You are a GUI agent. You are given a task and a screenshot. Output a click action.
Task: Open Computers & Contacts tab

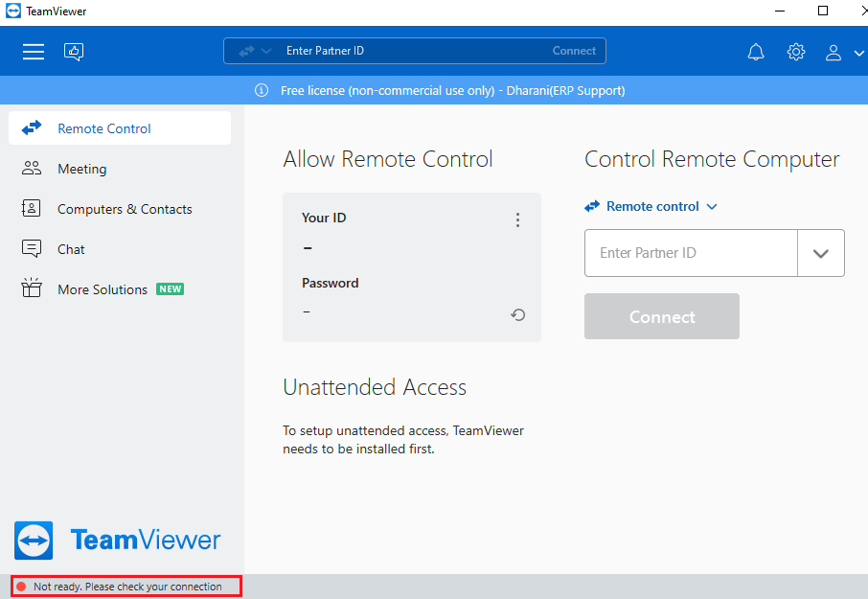[x=120, y=209]
